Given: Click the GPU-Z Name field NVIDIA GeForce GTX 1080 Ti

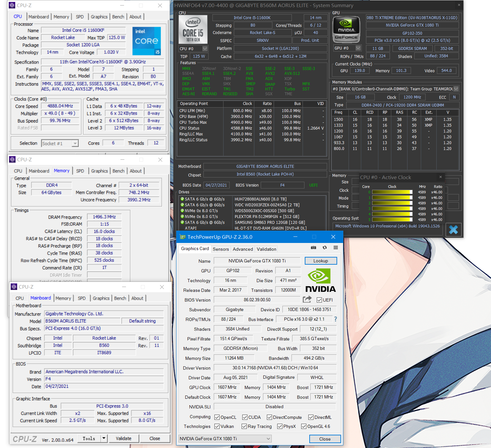Looking at the screenshot, I should (257, 261).
